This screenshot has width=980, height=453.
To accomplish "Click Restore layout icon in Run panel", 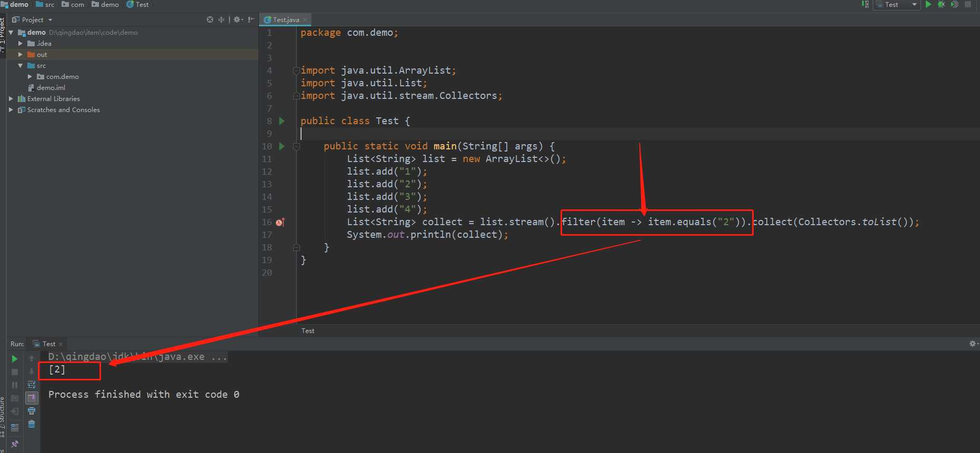I will pyautogui.click(x=15, y=427).
